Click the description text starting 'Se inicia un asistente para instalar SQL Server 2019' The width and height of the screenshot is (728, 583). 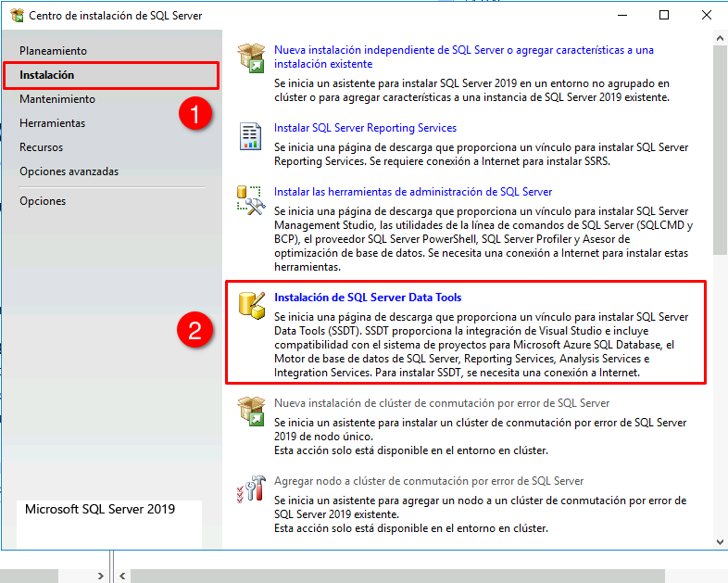point(471,90)
